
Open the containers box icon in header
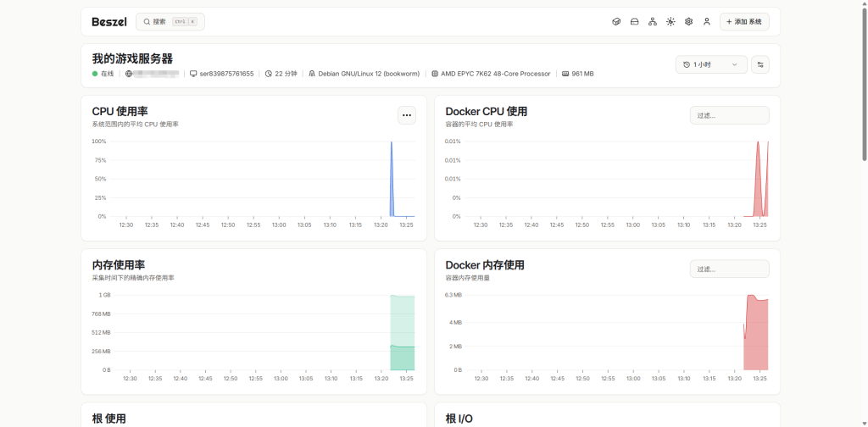(616, 21)
